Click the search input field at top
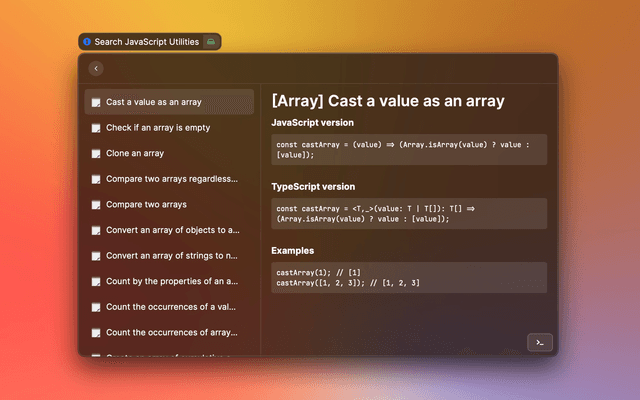This screenshot has width=640, height=400. (320, 68)
